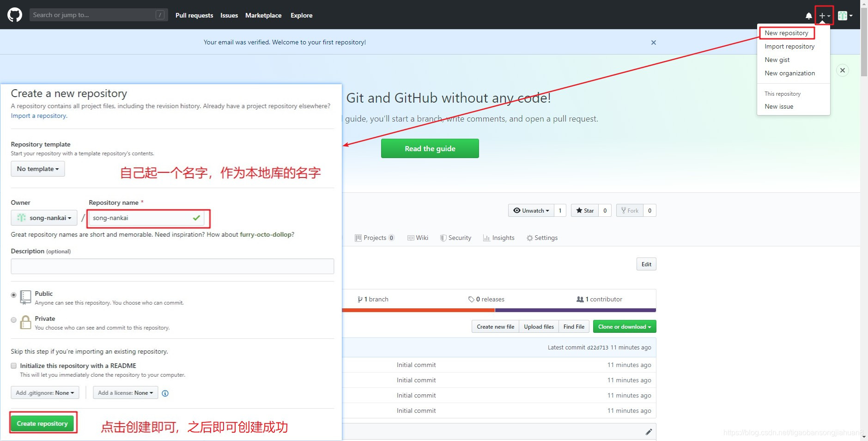Screen dimensions: 868x441
Task: Open the Projects tab
Action: [x=375, y=238]
